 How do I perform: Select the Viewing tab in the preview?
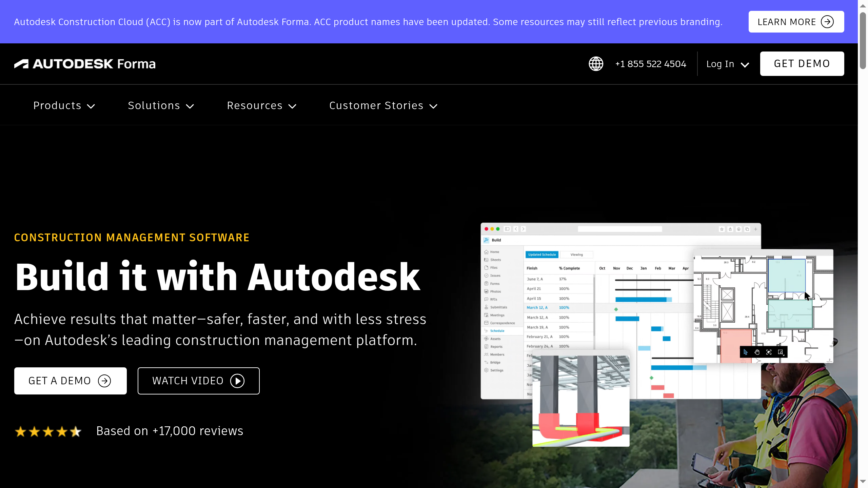(x=576, y=255)
